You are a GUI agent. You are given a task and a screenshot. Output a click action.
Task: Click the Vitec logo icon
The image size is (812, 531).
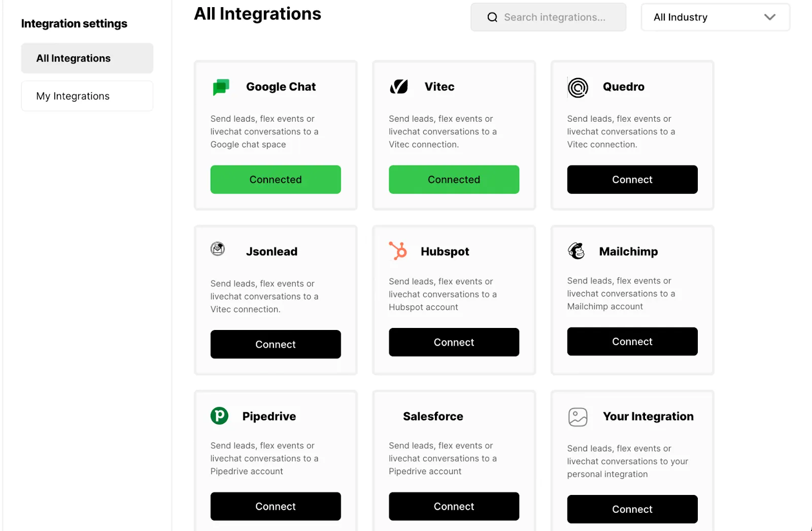coord(399,87)
